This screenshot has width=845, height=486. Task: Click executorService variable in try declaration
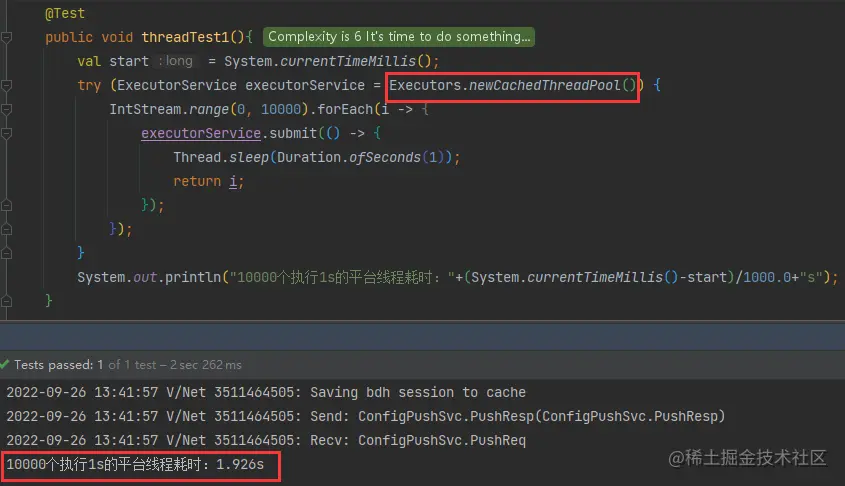305,85
